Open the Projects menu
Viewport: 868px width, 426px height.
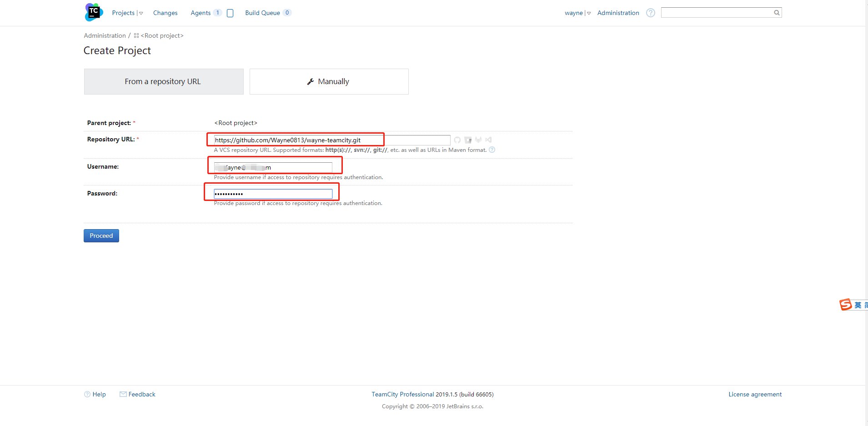pos(123,13)
